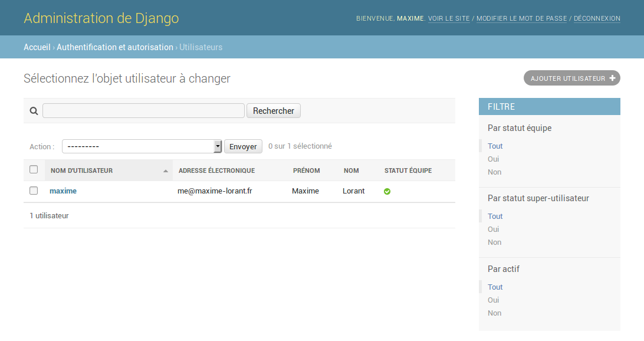This screenshot has width=644, height=341.
Task: Open Administration de Django title link
Action: pos(101,18)
